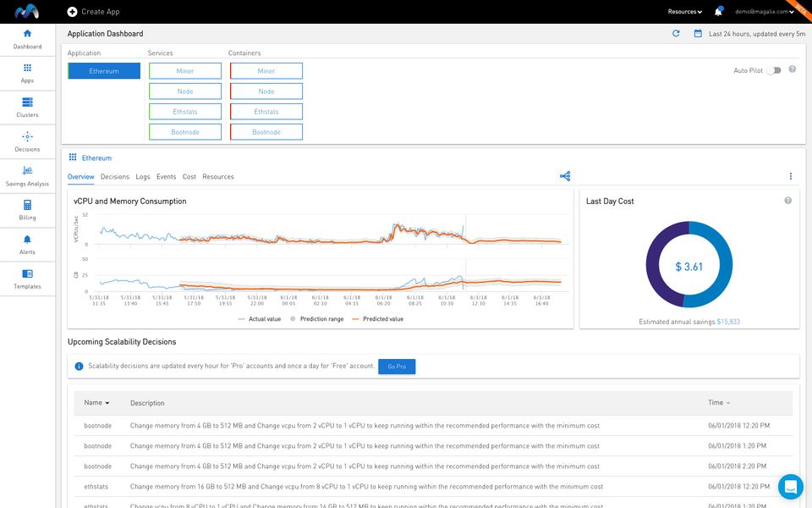Toggle the Prediction range legend entry

[316, 319]
